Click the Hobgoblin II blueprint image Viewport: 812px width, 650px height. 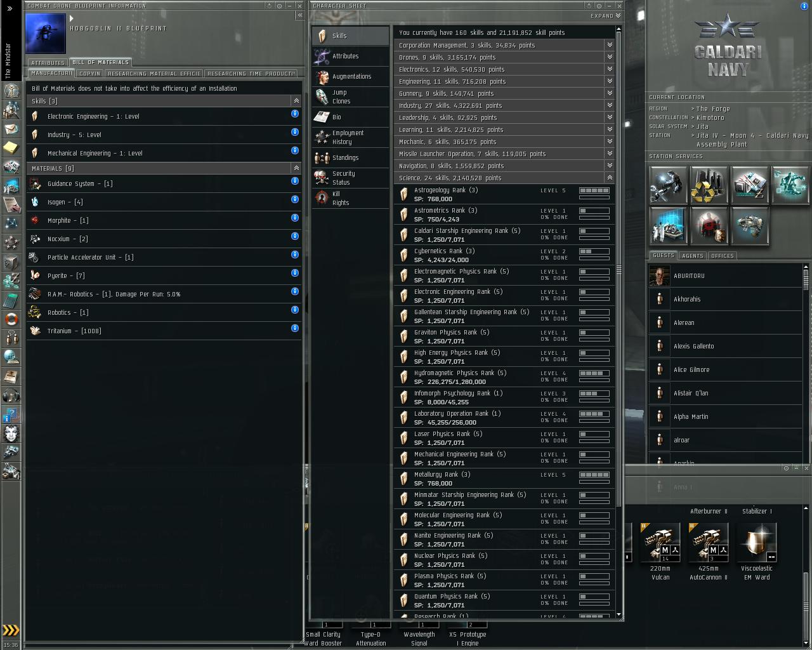click(x=45, y=33)
